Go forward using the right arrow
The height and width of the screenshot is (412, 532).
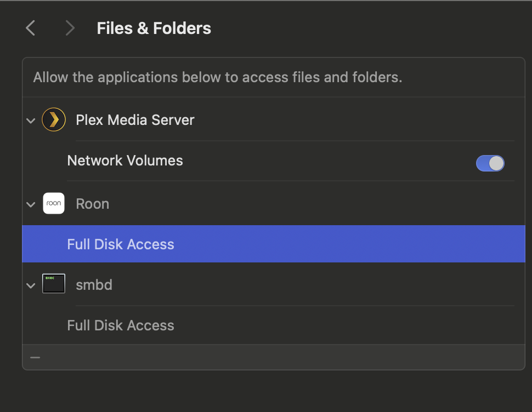[70, 28]
